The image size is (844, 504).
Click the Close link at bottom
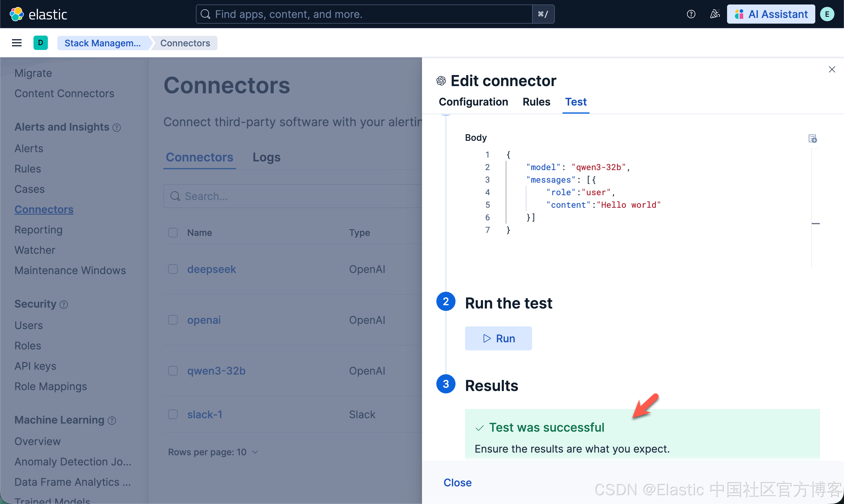(457, 482)
